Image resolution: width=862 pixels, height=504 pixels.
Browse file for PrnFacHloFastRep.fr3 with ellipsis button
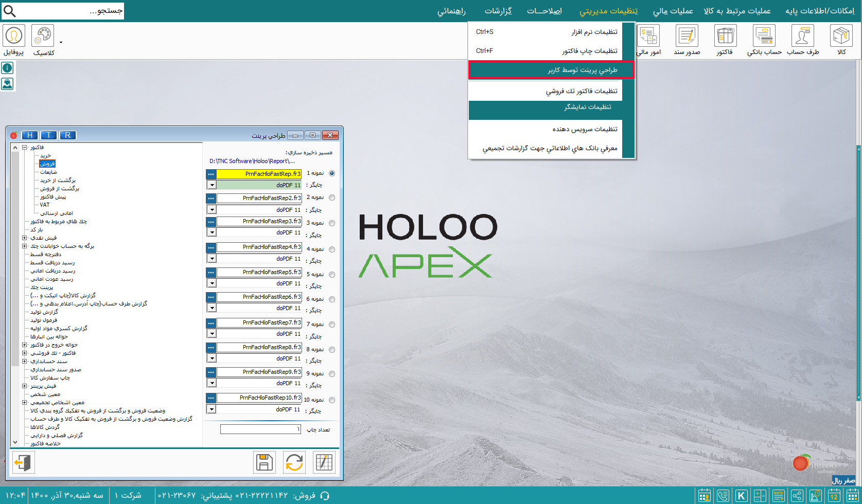tap(211, 174)
